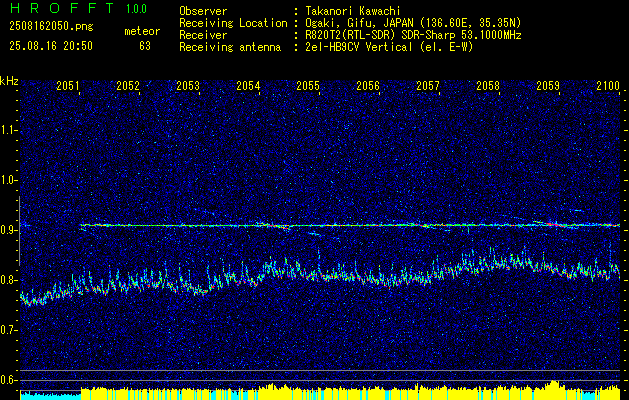Click the Observer field label
The image size is (629, 400).
pos(203,11)
